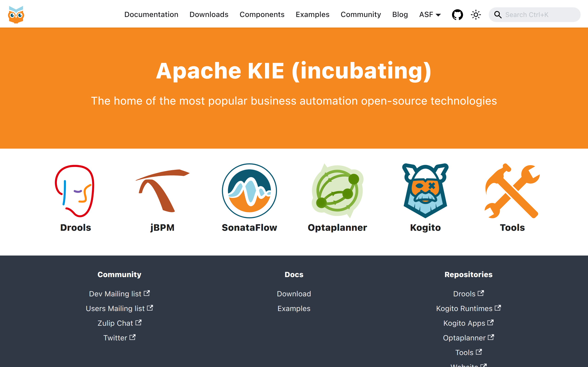Open the Kogito Runtimes repository link

pos(469,309)
